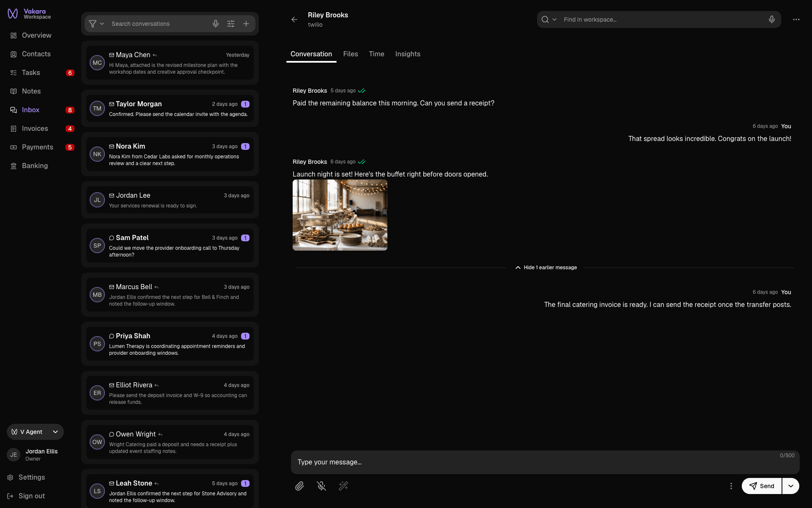The height and width of the screenshot is (508, 812).
Task: Toggle the muted microphone icon below message box
Action: 321,486
